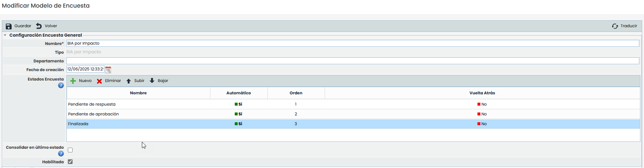
Task: Open help icon for Estados Encuesta
Action: 61,86
